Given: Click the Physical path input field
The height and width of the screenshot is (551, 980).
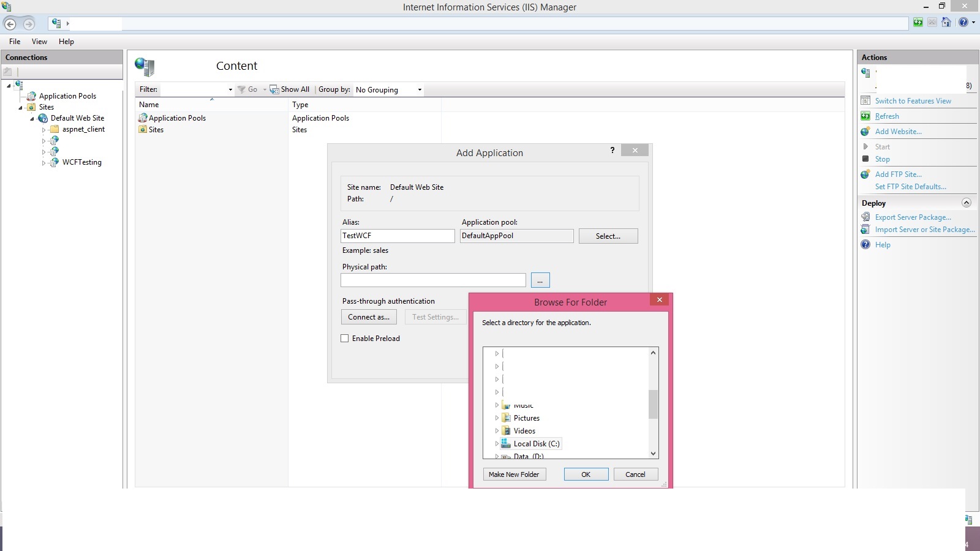Looking at the screenshot, I should [x=433, y=280].
